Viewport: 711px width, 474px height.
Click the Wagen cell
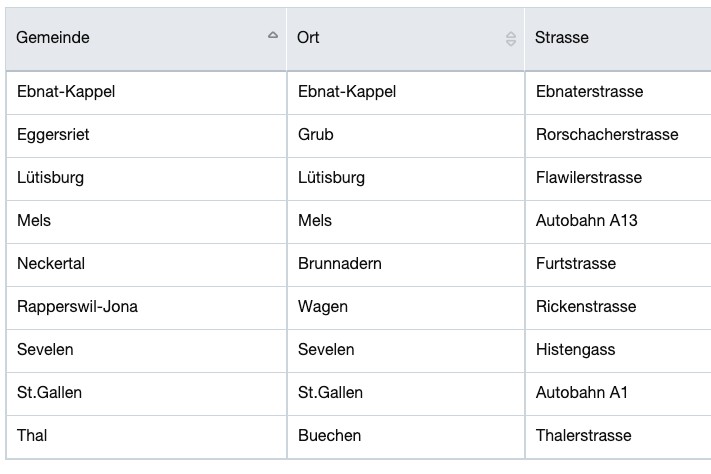[x=405, y=308]
